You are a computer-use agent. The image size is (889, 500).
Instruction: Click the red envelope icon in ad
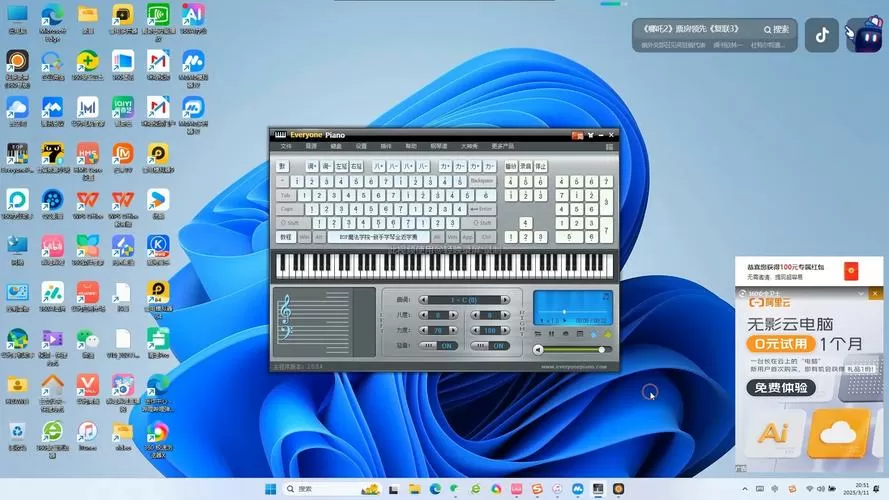[x=850, y=271]
